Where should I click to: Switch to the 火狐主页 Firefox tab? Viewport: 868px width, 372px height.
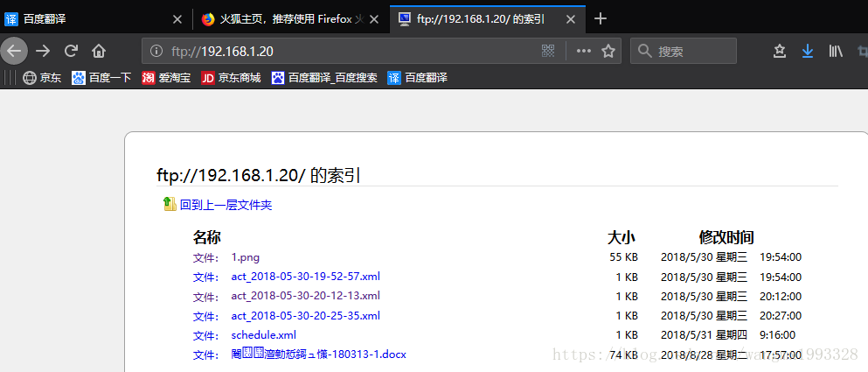pyautogui.click(x=291, y=19)
